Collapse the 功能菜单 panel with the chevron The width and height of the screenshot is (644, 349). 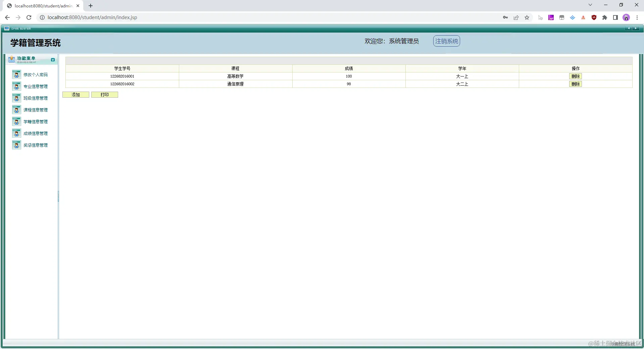[x=53, y=60]
